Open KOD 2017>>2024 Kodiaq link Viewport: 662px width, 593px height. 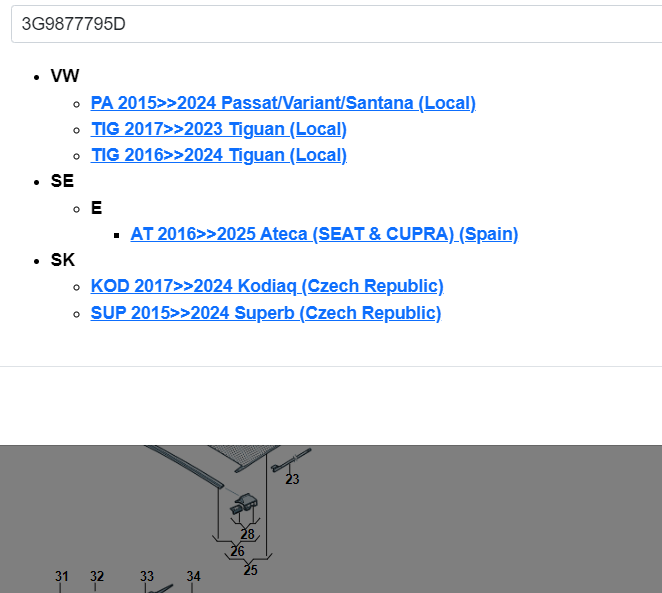(x=267, y=286)
